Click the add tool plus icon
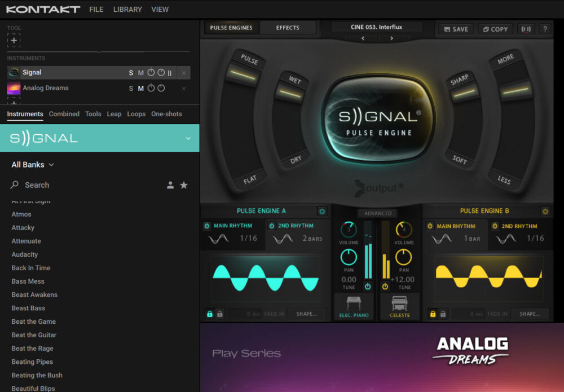This screenshot has height=392, width=564. tap(14, 41)
